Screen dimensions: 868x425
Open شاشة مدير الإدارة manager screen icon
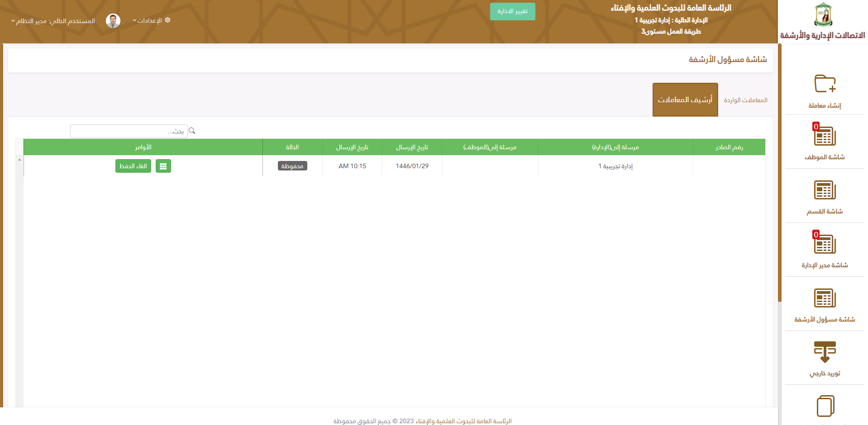click(x=825, y=244)
